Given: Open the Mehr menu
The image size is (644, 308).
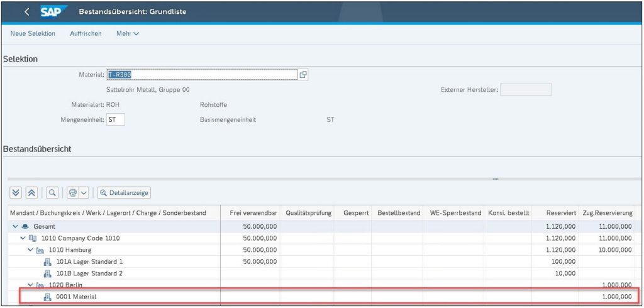Looking at the screenshot, I should pos(127,33).
